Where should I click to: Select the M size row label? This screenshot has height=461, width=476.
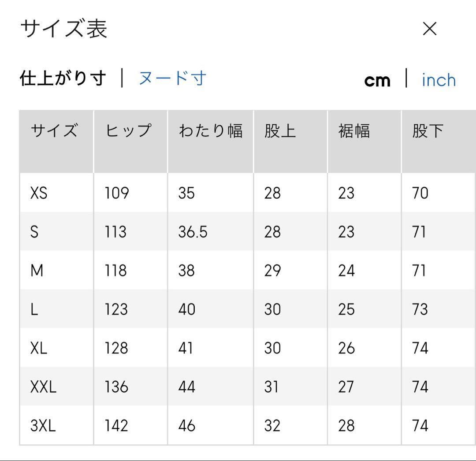pyautogui.click(x=37, y=271)
